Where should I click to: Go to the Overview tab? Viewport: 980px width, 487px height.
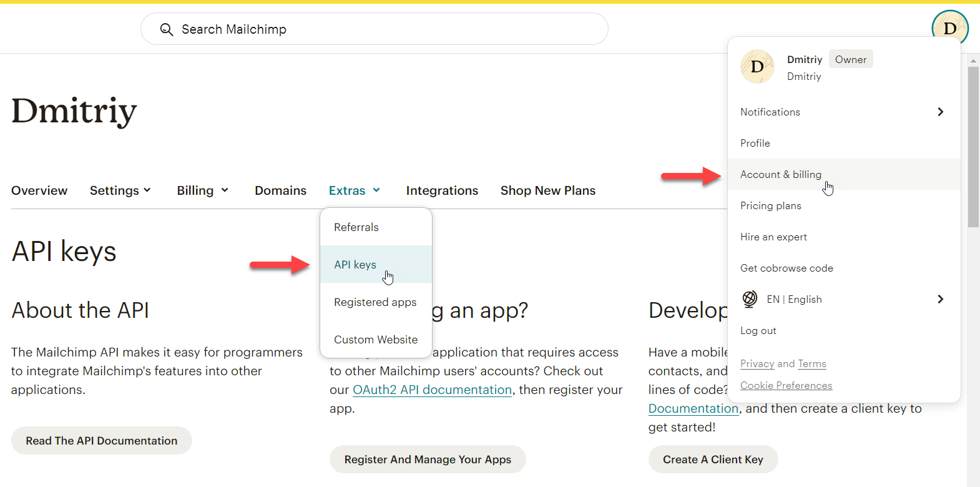point(39,190)
